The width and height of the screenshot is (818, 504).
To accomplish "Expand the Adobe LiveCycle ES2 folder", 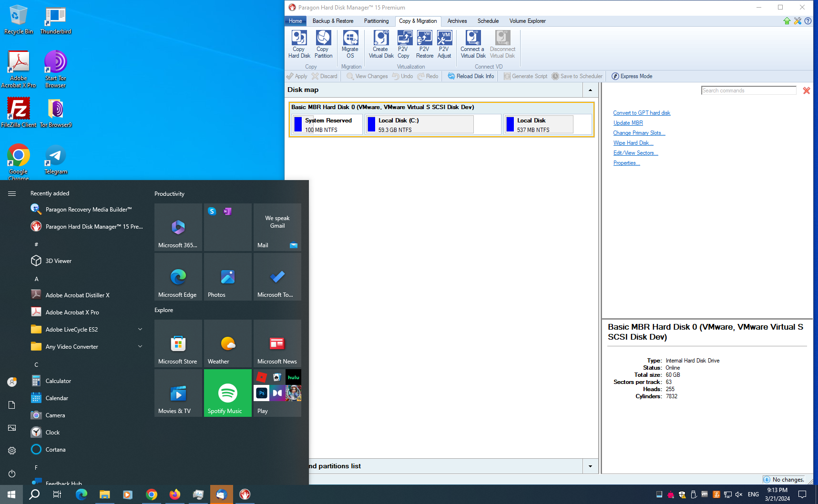I will pos(140,330).
